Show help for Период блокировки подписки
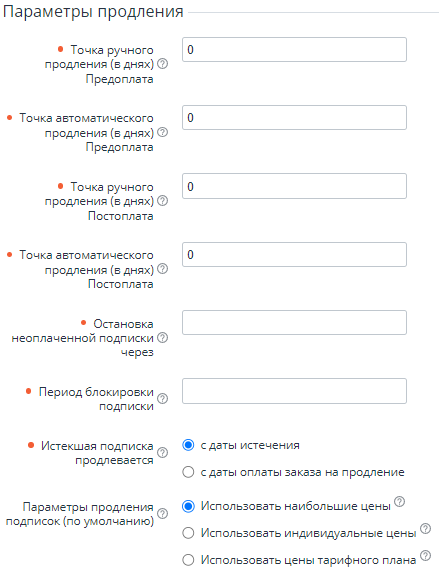Screen dimensions: 439x574 coord(163,398)
